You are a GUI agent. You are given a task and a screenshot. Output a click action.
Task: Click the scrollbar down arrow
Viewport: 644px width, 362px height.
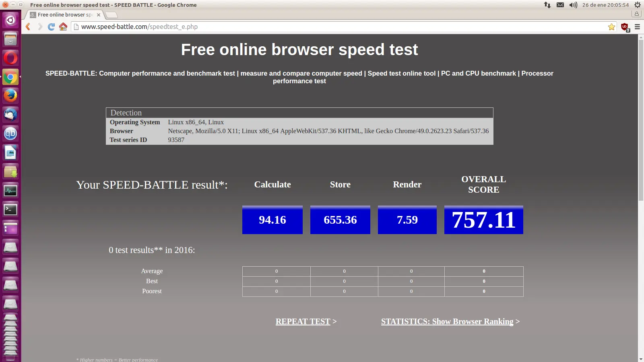(641, 359)
